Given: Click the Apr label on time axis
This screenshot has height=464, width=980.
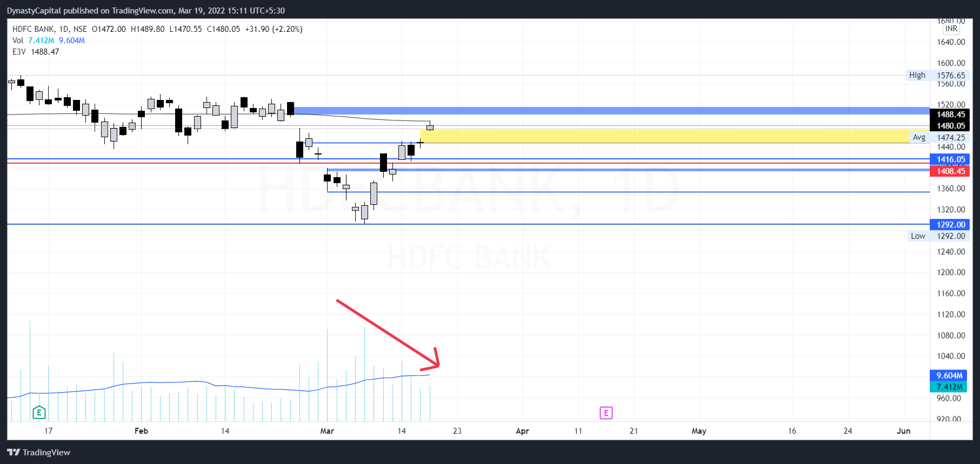Looking at the screenshot, I should click(x=522, y=431).
